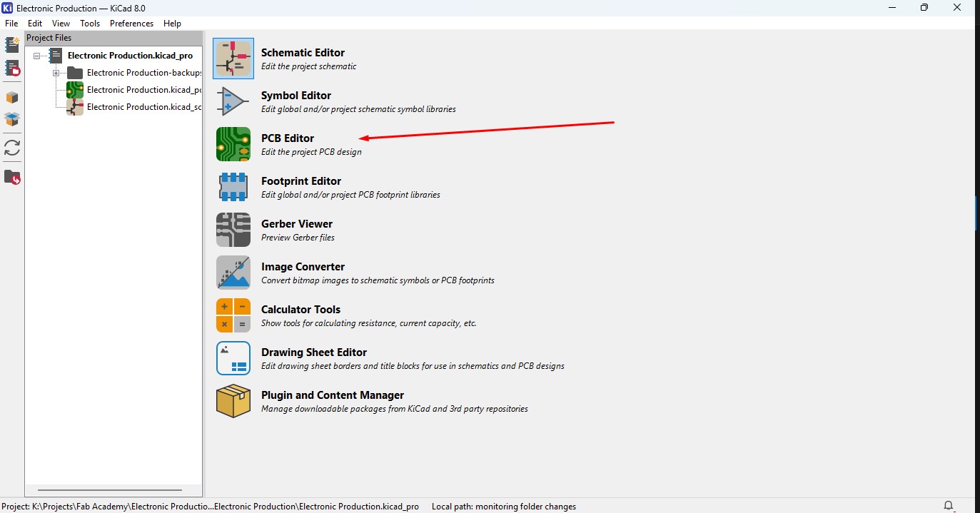Open the PCB Editor icon
This screenshot has width=980, height=513.
pyautogui.click(x=233, y=144)
